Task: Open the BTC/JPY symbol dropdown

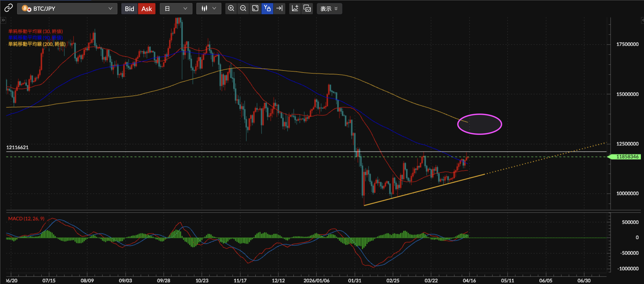Action: click(67, 8)
